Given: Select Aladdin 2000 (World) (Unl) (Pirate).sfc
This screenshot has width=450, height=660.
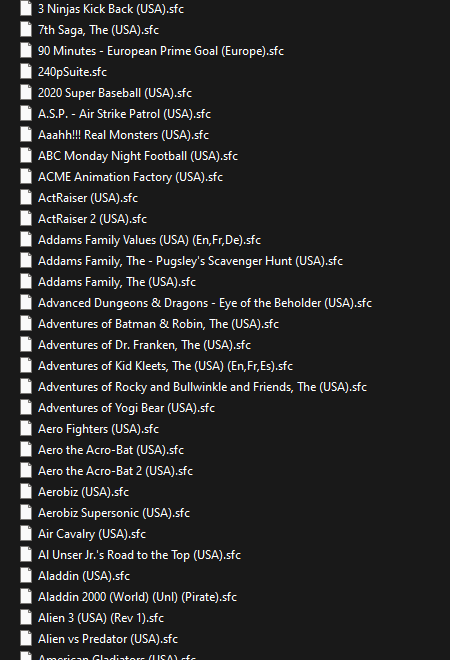Looking at the screenshot, I should tap(138, 596).
